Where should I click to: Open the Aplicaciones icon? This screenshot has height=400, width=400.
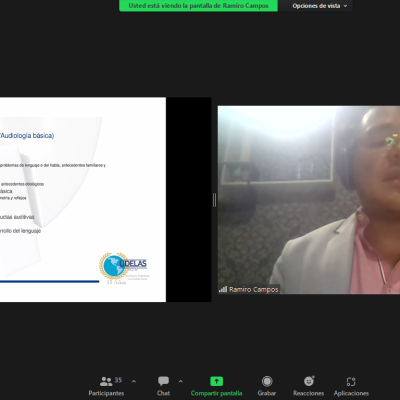351,381
